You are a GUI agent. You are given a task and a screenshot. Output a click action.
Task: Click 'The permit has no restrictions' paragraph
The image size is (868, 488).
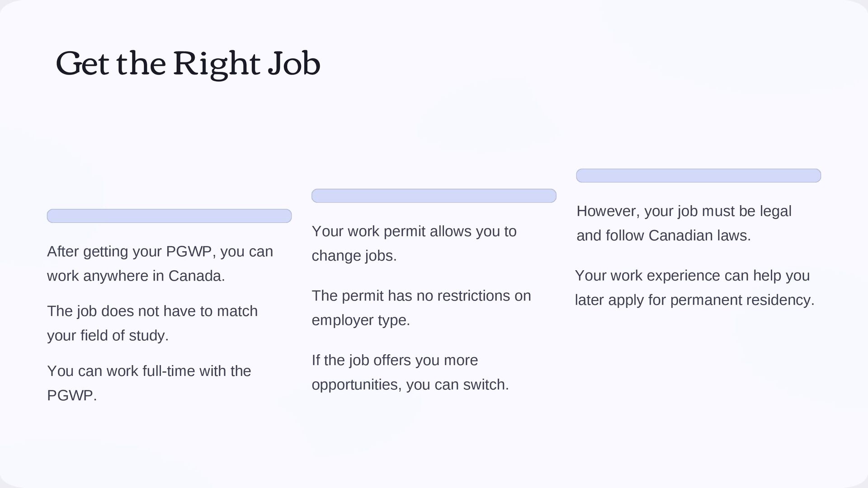421,308
